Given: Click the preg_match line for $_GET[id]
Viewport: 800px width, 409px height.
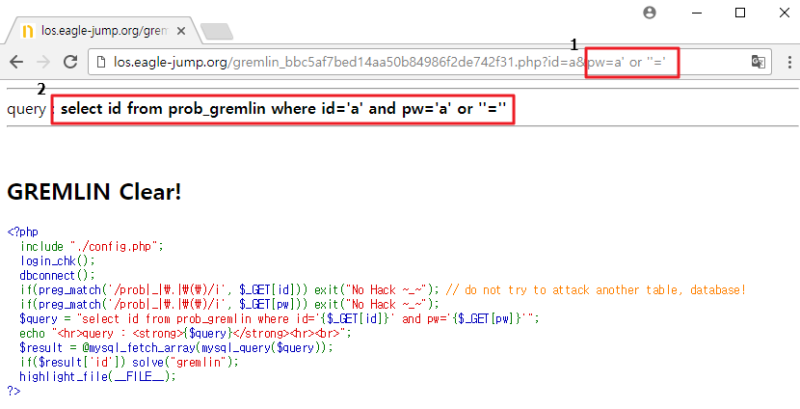Looking at the screenshot, I should point(230,290).
